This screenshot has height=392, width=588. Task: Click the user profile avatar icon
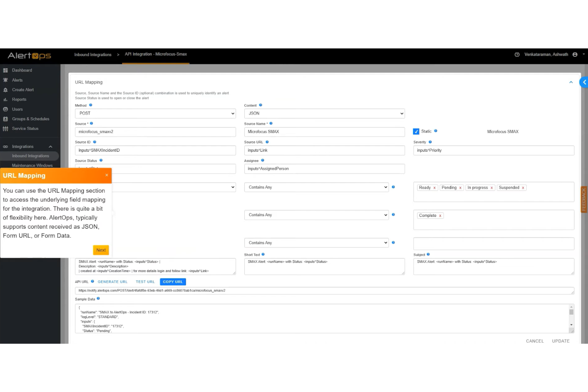575,54
